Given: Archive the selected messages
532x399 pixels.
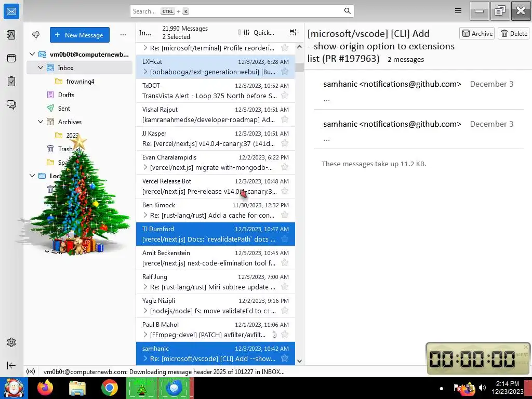Looking at the screenshot, I should (x=477, y=34).
